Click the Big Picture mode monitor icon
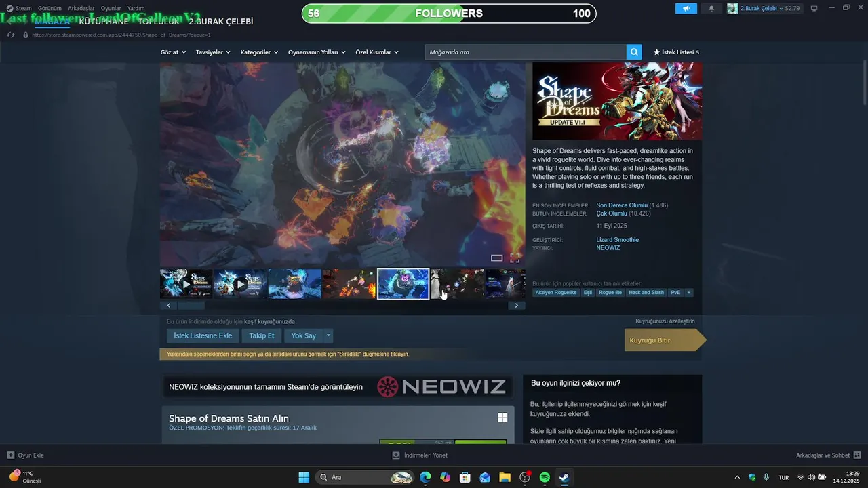The width and height of the screenshot is (868, 488). click(x=814, y=8)
